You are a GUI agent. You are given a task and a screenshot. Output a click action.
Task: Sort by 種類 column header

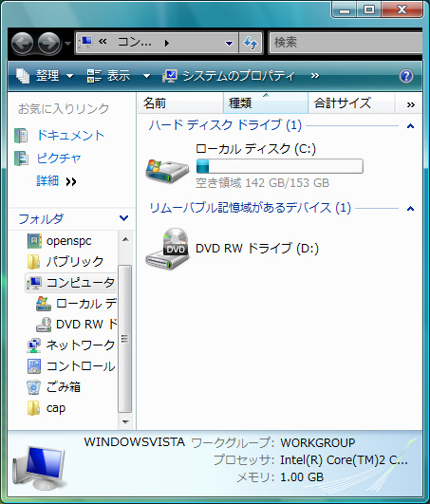(x=266, y=103)
